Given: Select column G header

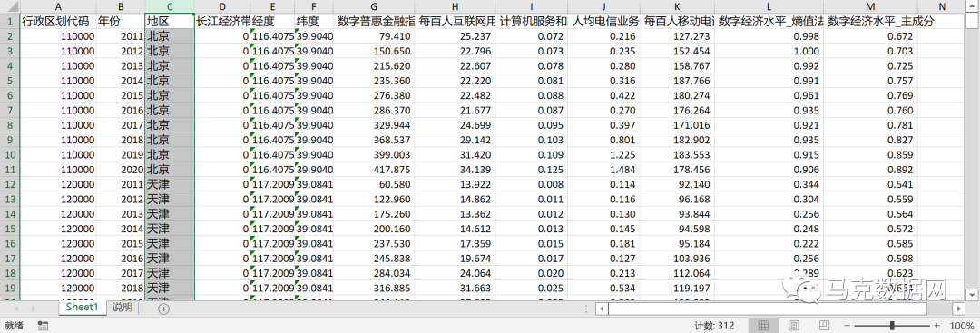Looking at the screenshot, I should (375, 6).
